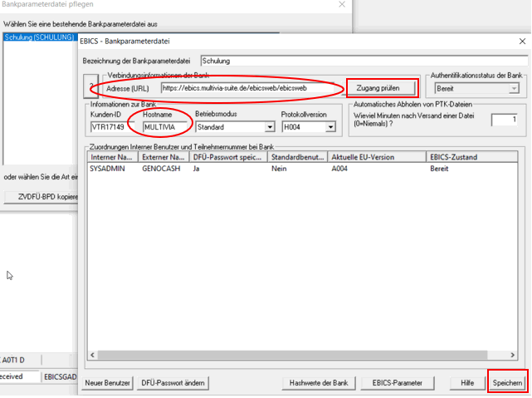532x398 pixels.
Task: Click DFÜ-Passwort speichern column header
Action: (228, 157)
